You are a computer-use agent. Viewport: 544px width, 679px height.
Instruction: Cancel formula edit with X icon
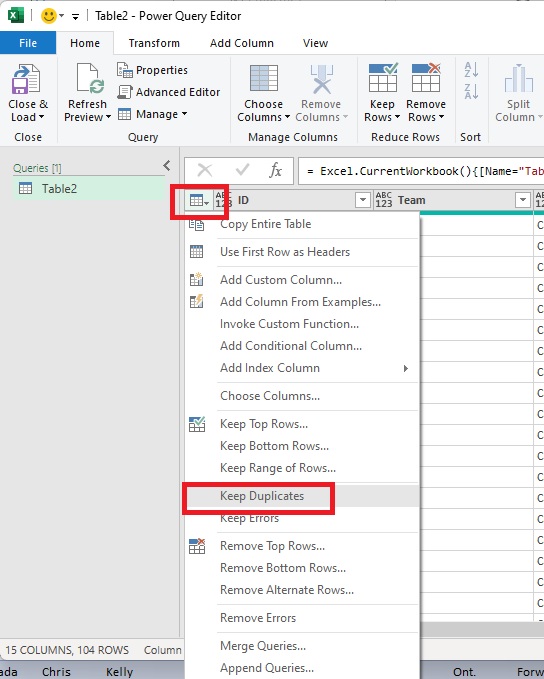point(204,170)
